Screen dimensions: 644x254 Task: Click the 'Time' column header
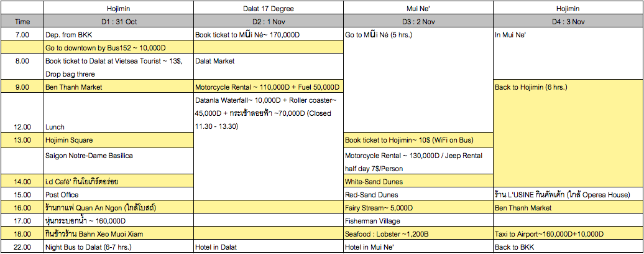pos(22,22)
